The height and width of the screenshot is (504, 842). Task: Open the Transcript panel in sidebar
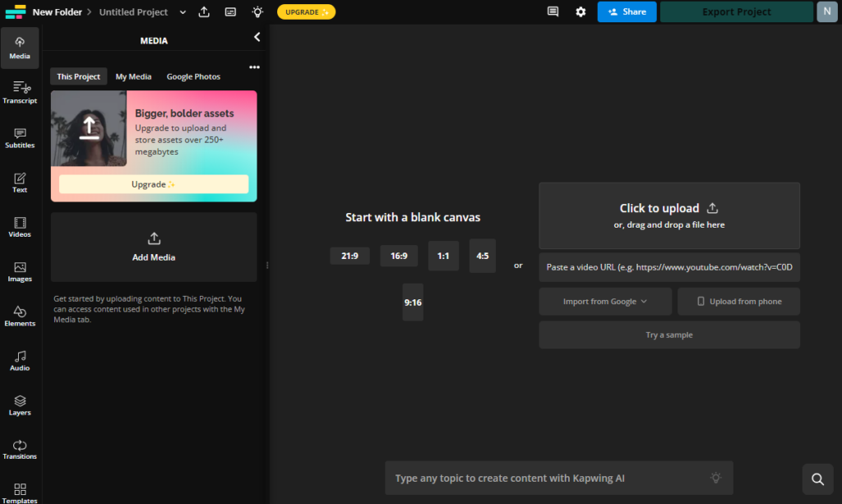click(x=20, y=93)
